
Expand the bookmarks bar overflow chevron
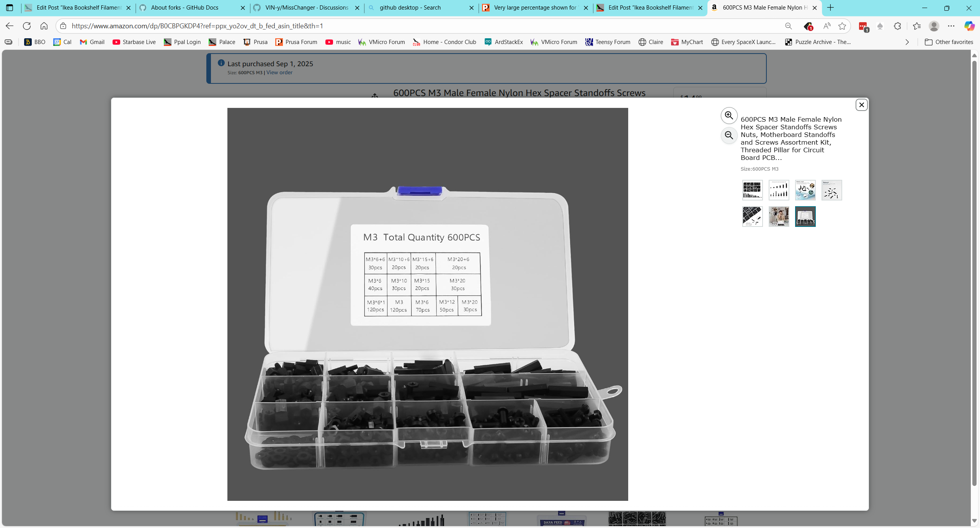click(907, 42)
